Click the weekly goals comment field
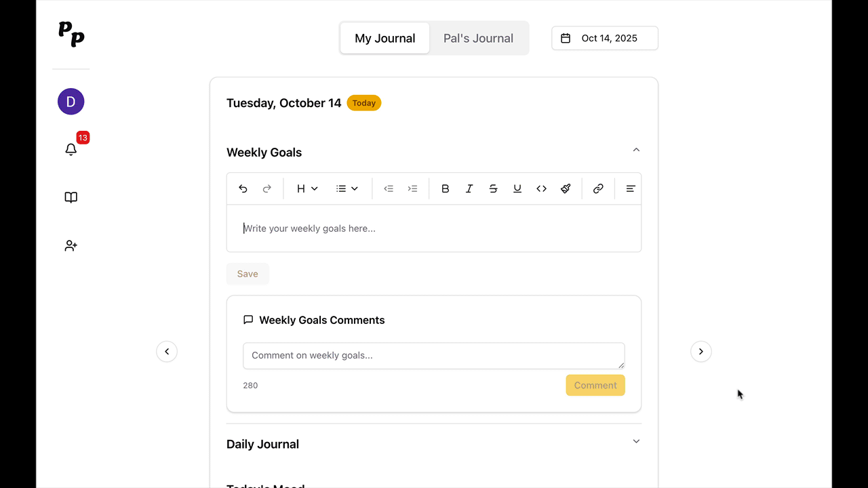 (433, 356)
